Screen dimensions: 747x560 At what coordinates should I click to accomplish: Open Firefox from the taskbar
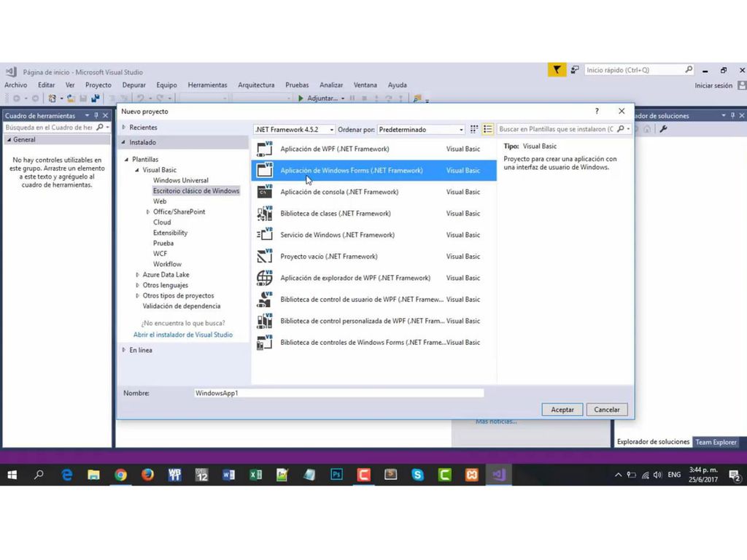(x=147, y=475)
